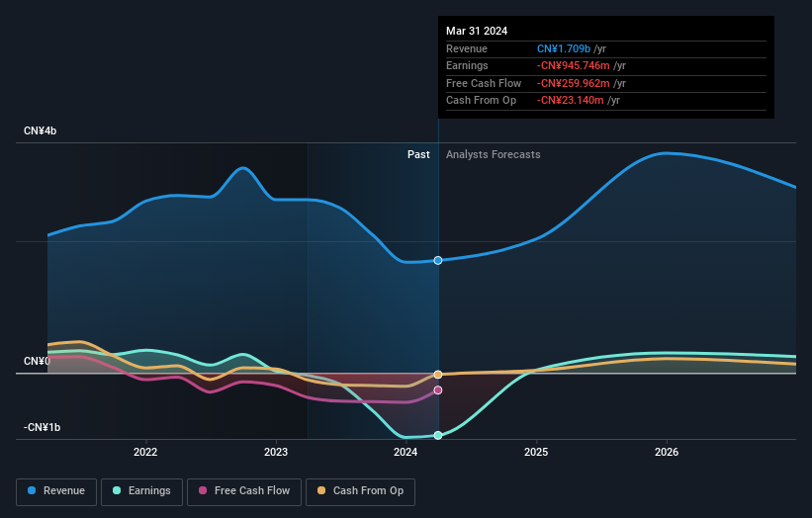
Task: Click the CN¥0 y-axis label
Action: [37, 361]
